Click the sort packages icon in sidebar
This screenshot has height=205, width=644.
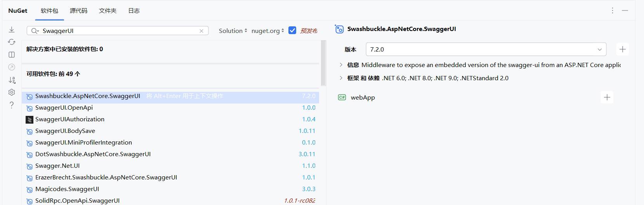tap(12, 80)
